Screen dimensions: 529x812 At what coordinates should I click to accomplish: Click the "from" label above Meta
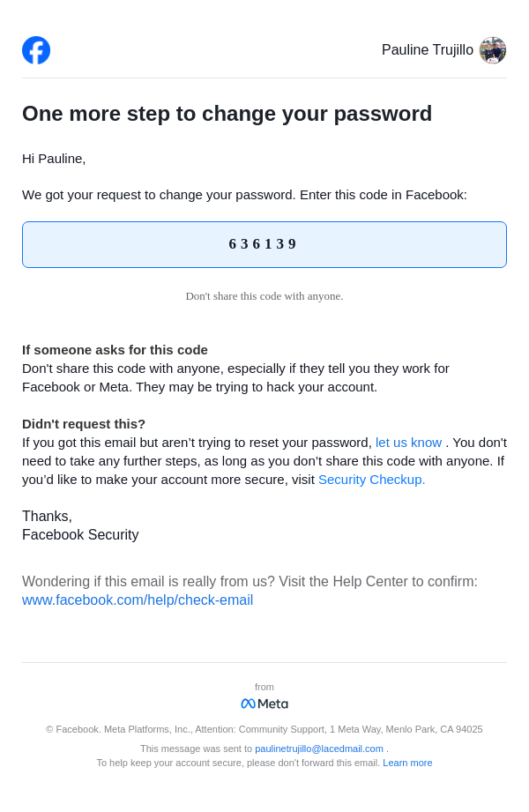(264, 687)
